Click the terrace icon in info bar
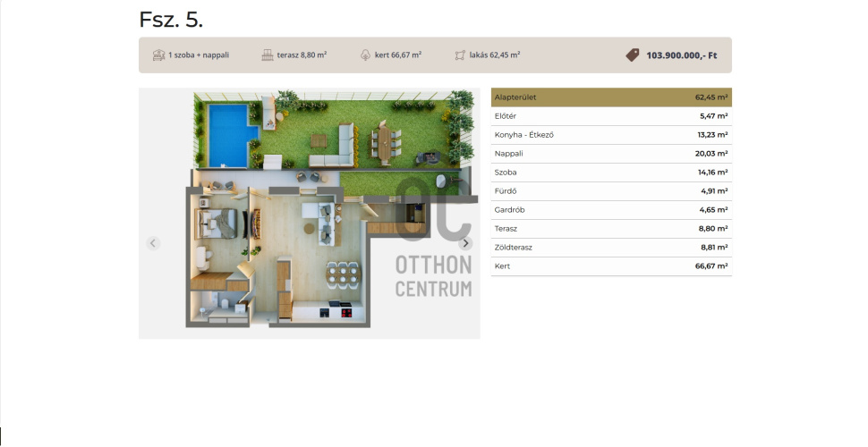The image size is (868, 447). [267, 55]
